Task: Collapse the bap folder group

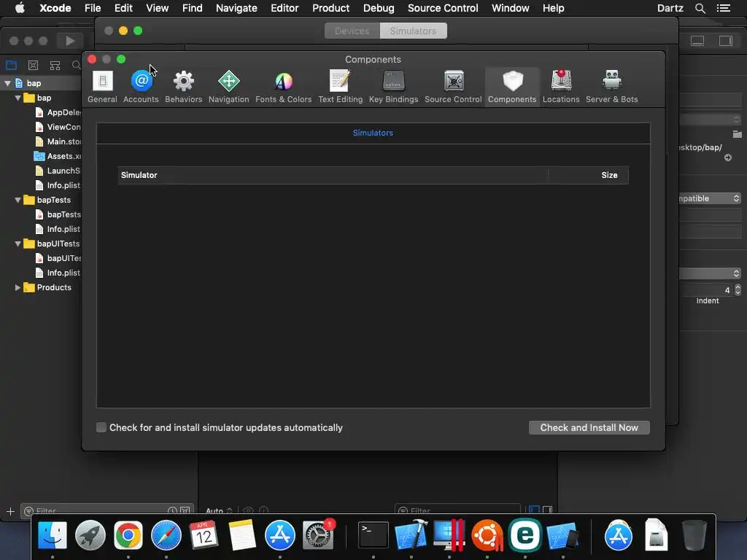Action: (x=18, y=98)
